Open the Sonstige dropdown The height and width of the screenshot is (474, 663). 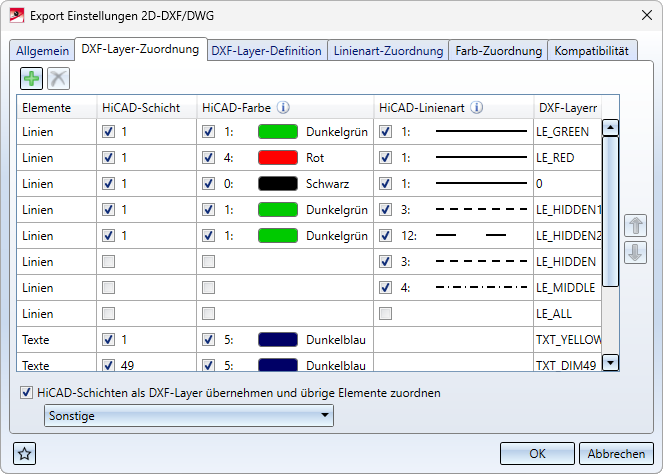189,416
